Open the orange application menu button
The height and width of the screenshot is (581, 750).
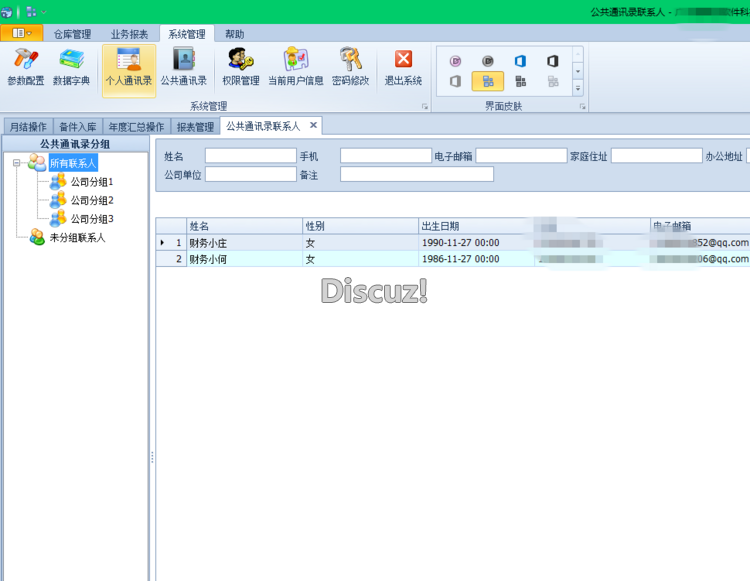click(x=22, y=33)
